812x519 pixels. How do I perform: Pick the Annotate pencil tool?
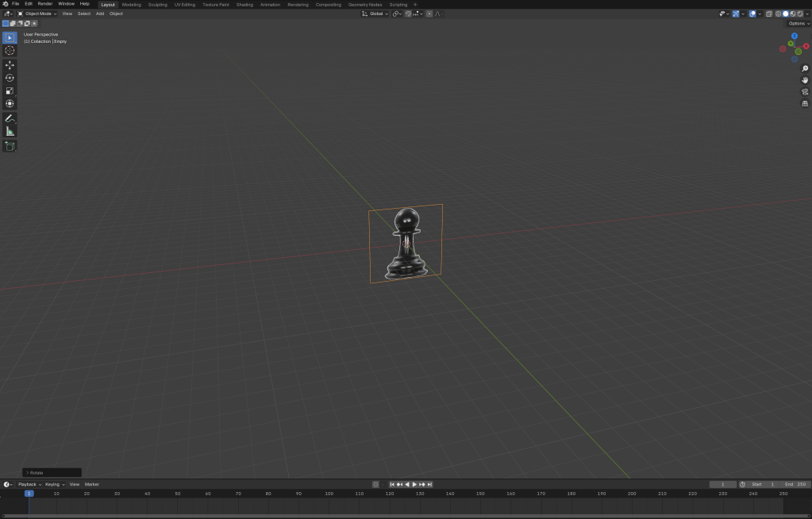tap(10, 118)
